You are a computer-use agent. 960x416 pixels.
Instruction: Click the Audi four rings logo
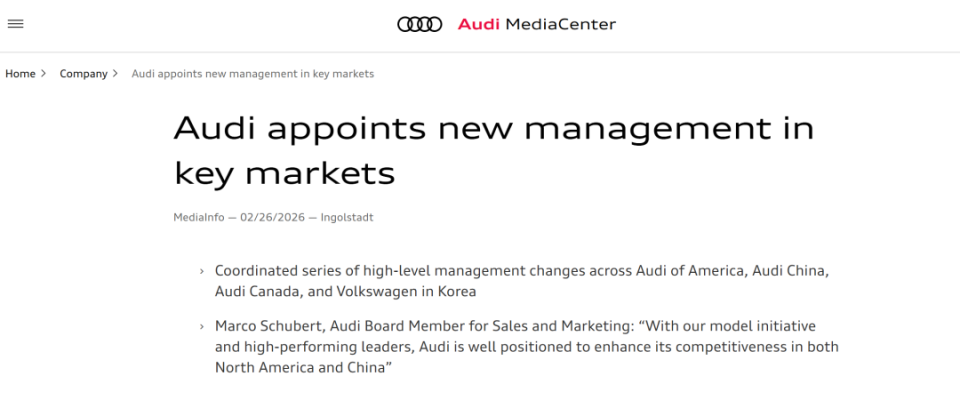tap(419, 24)
